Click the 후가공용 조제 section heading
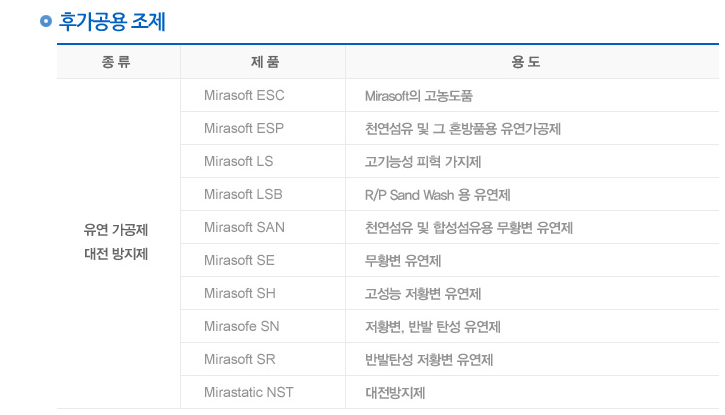 (x=112, y=21)
